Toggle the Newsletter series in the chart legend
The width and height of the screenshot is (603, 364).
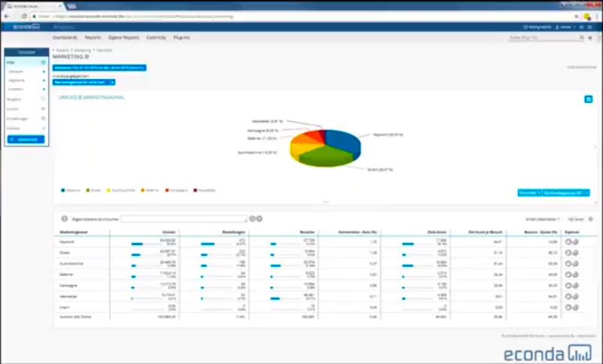click(x=205, y=190)
